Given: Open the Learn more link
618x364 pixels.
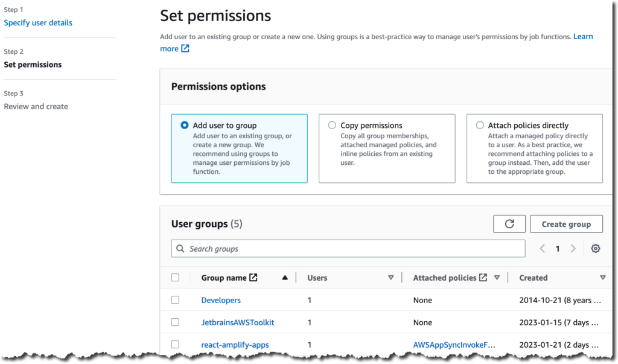Looking at the screenshot, I should (x=582, y=37).
